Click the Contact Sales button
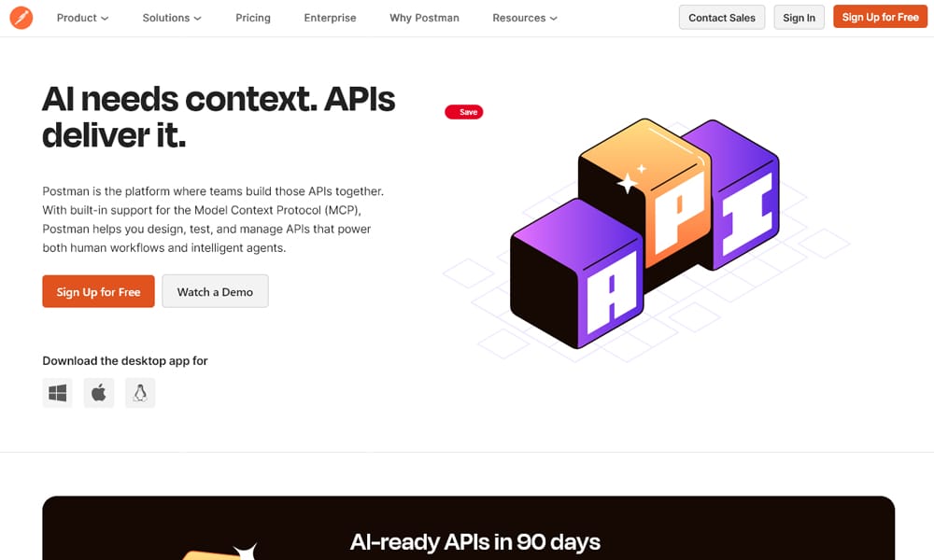This screenshot has height=560, width=934. (722, 18)
